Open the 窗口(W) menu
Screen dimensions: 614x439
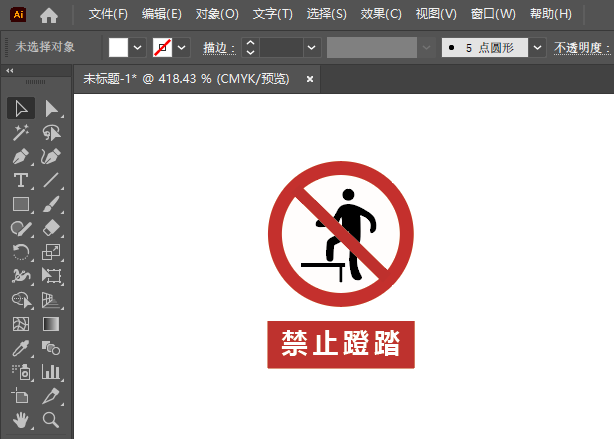pyautogui.click(x=493, y=14)
